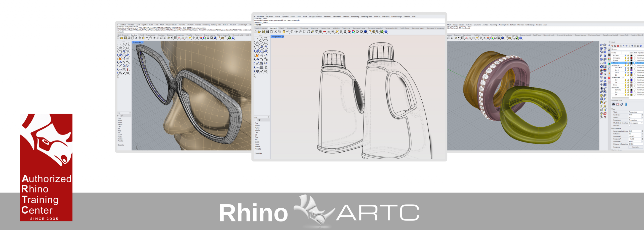644x230 pixels.
Task: Collapse the ONDA #1 layer group
Action: (612, 65)
